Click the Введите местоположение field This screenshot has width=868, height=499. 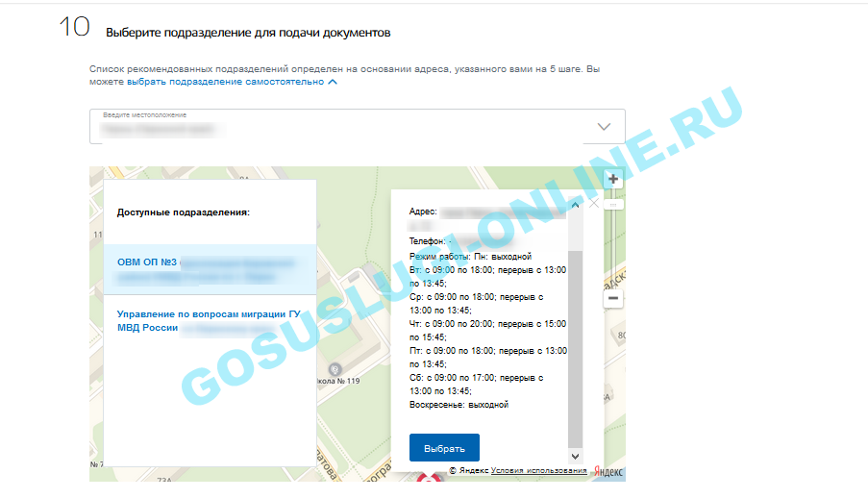[357, 126]
